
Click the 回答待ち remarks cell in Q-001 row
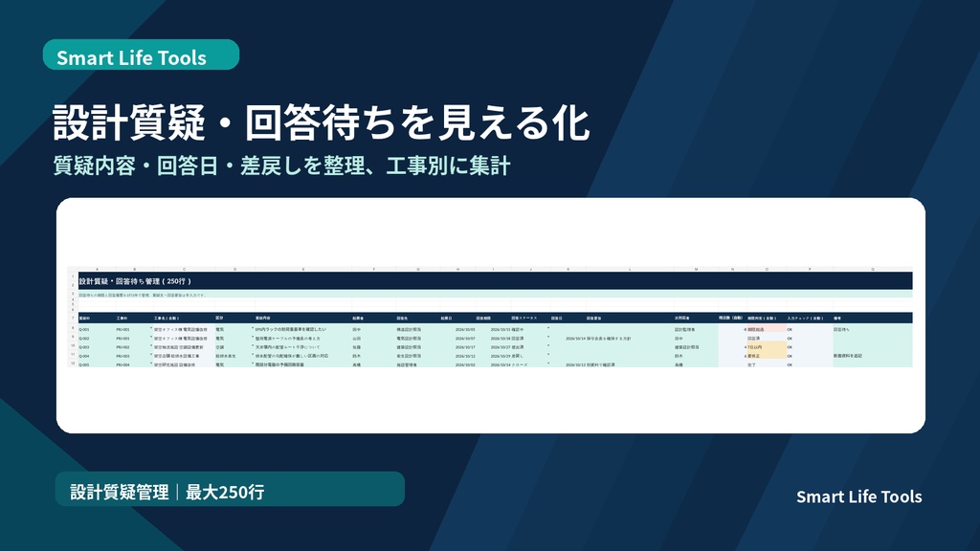(872, 329)
